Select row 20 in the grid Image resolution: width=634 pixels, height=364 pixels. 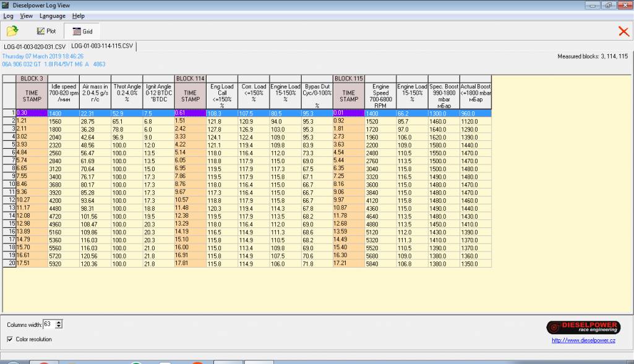pos(9,263)
